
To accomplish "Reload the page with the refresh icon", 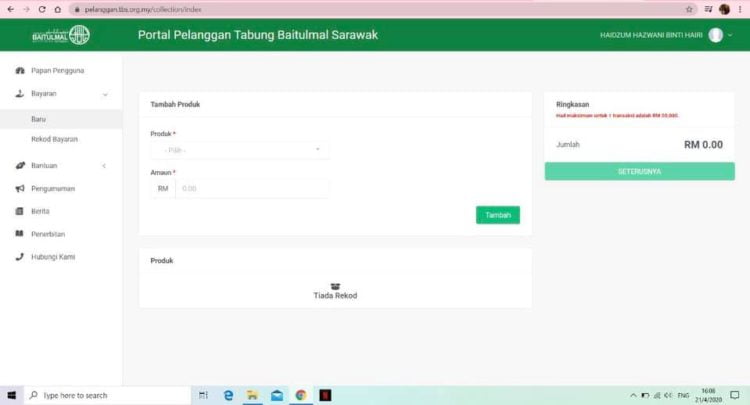I will tap(42, 9).
